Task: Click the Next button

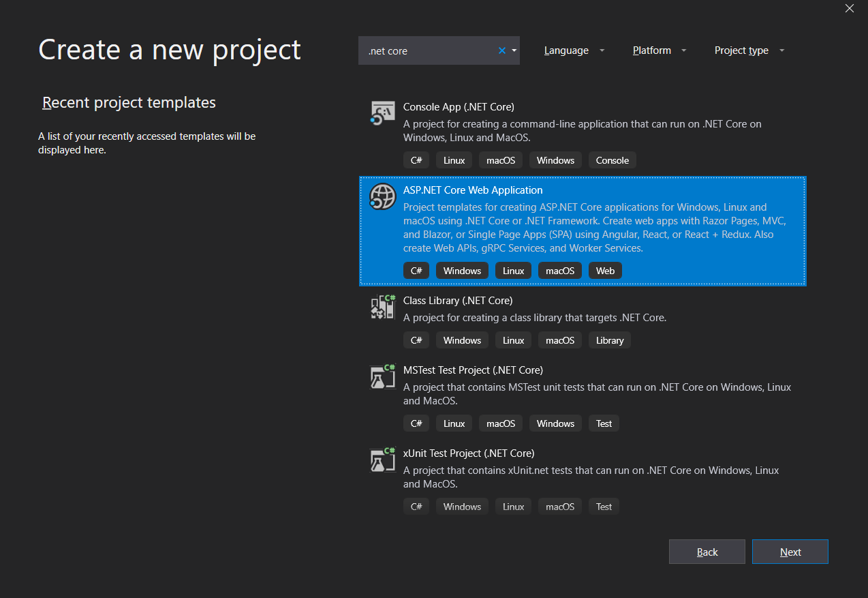Action: click(790, 552)
